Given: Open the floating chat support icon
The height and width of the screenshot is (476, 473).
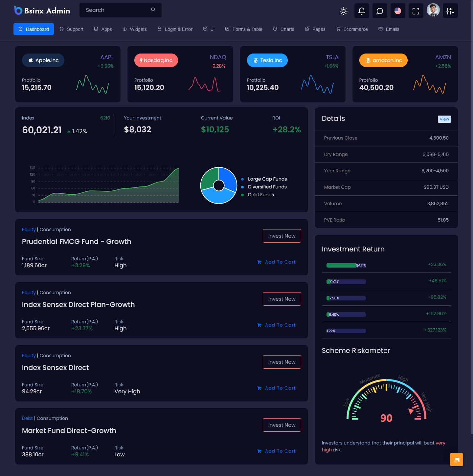Looking at the screenshot, I should (457, 459).
